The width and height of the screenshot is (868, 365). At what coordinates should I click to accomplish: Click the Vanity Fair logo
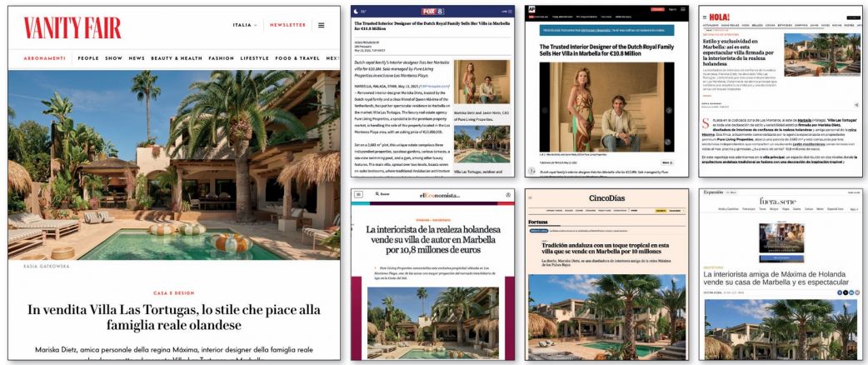click(72, 27)
